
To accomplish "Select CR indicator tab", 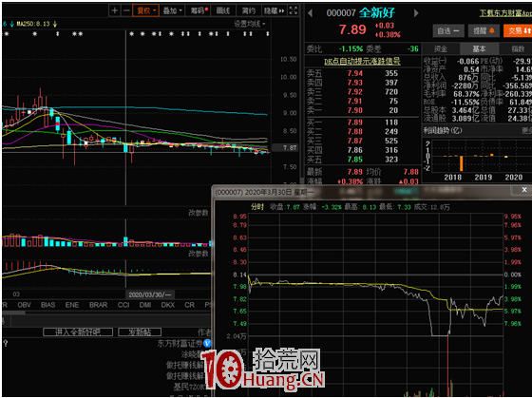I will (190, 305).
